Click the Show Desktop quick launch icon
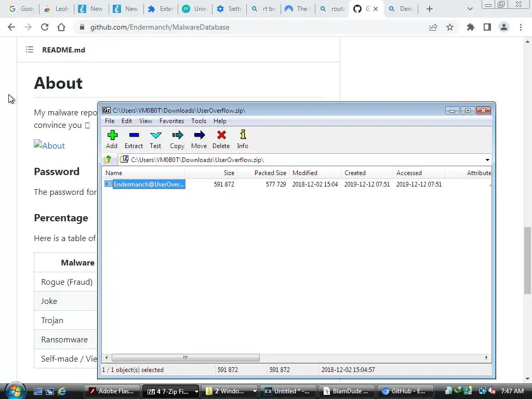The image size is (532, 399). (37, 391)
